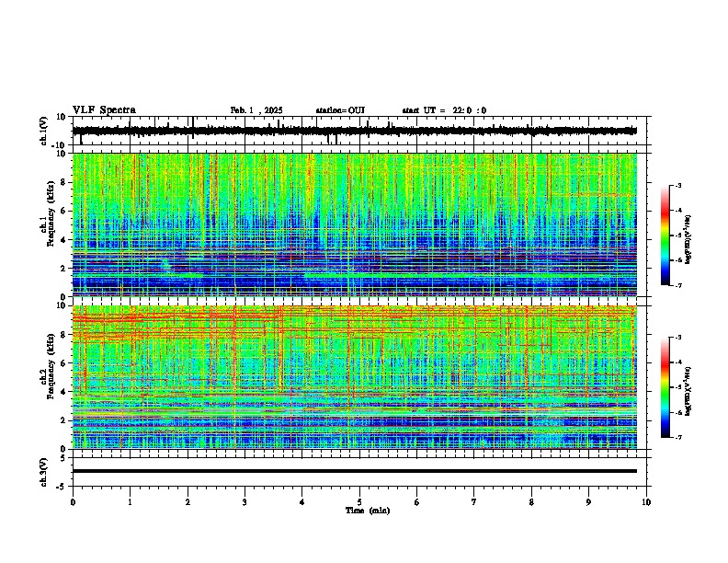
Task: Click the "ch.1(V)" waveform axis label
Action: point(44,131)
